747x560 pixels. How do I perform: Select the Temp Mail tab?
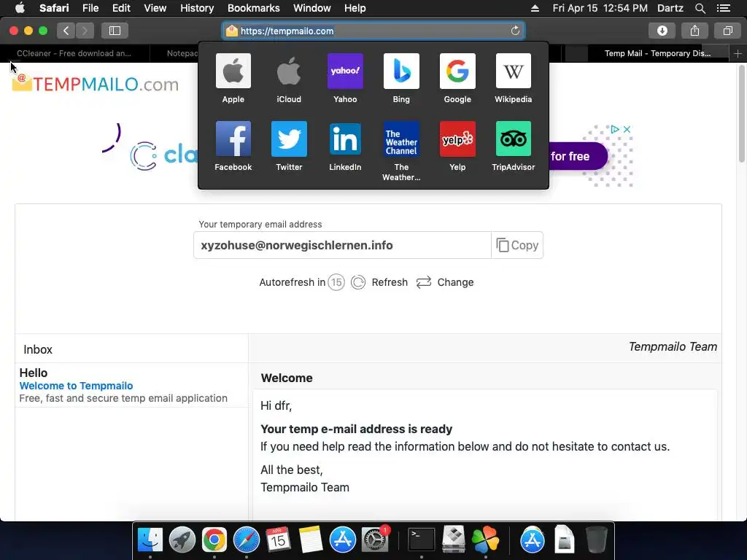[657, 53]
